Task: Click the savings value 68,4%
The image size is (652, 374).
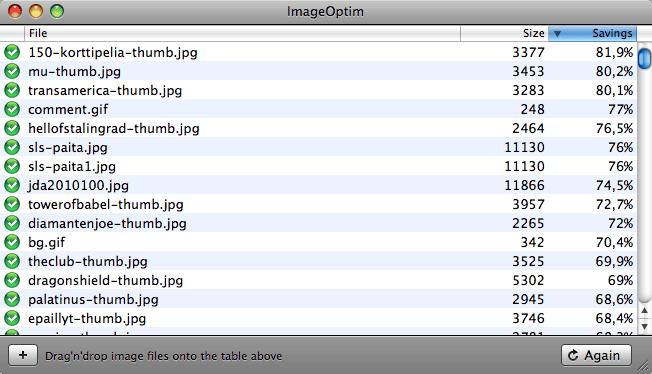Action: tap(614, 318)
